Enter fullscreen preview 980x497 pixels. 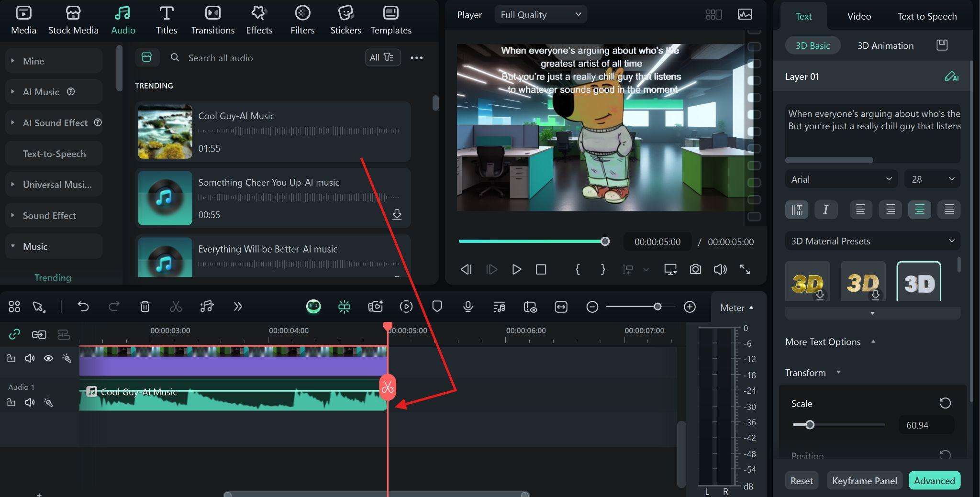(745, 269)
